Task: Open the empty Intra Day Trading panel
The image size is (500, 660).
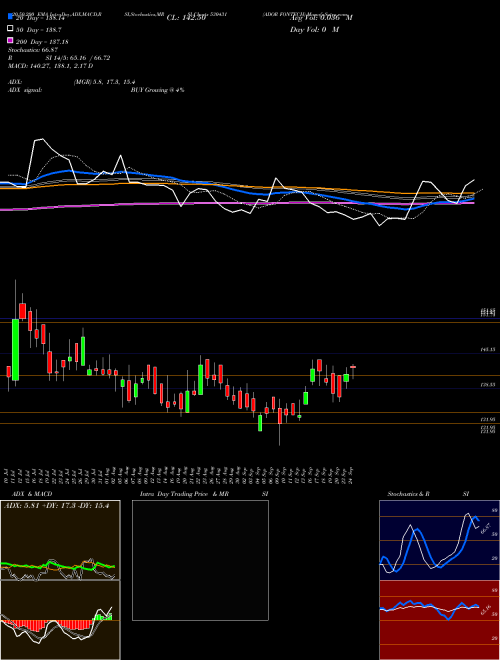Action: [200, 560]
